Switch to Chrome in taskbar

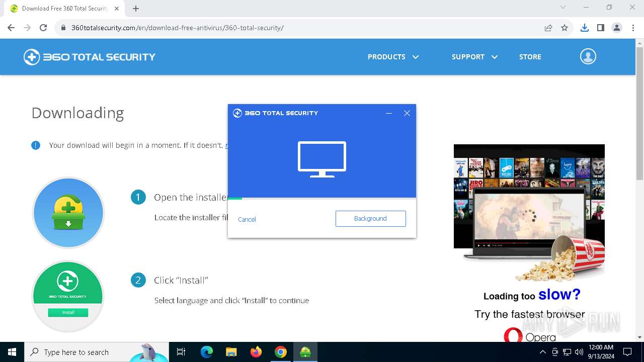281,352
